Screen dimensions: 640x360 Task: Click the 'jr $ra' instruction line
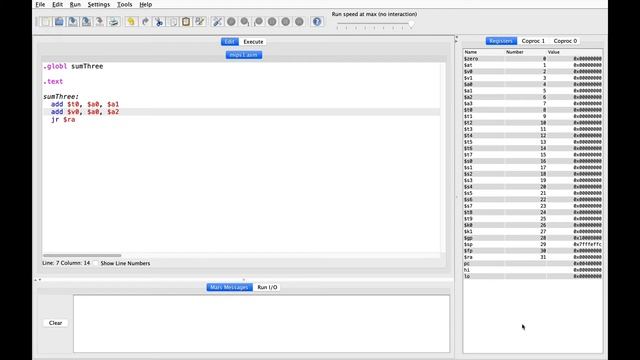click(63, 120)
